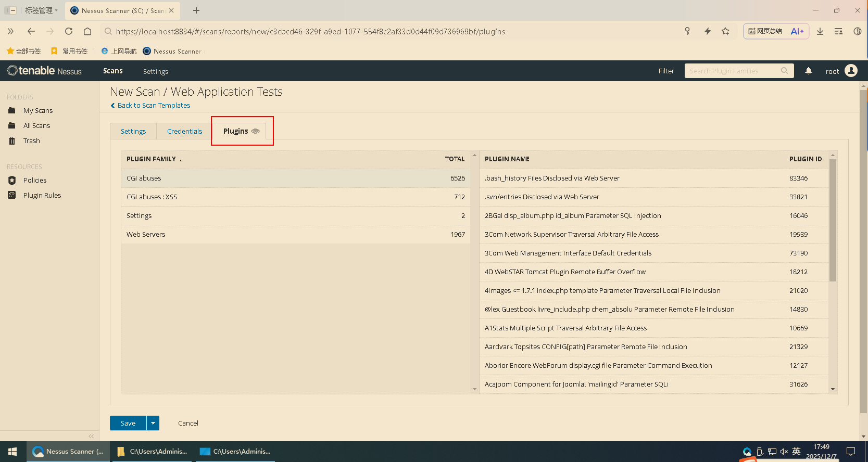Click the Tenable Nessus logo
The height and width of the screenshot is (462, 868).
coord(45,71)
